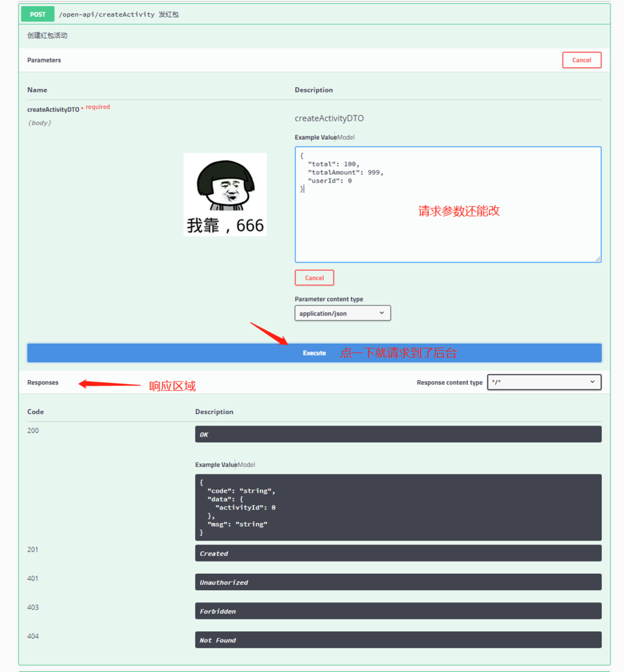Click the 404 Not Found description bar
This screenshot has height=672, width=624.
click(x=398, y=640)
